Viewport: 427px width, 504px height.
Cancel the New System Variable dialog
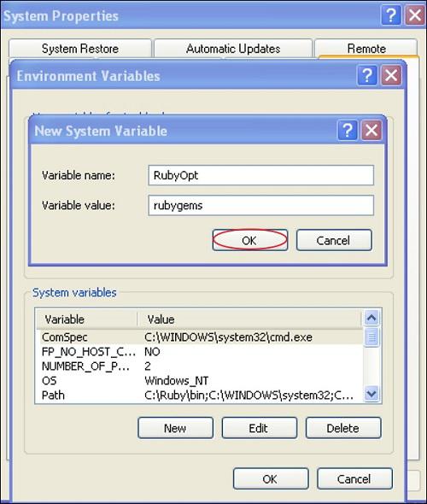pyautogui.click(x=334, y=240)
